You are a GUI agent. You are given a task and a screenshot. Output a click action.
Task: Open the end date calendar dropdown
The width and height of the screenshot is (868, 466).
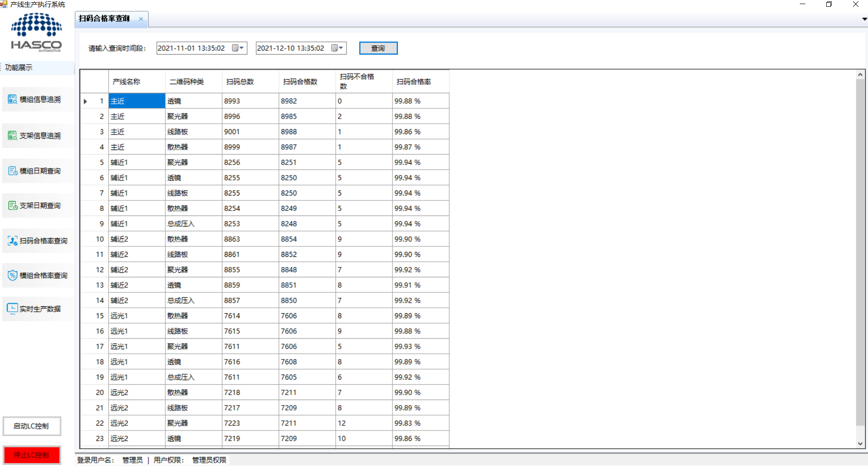[x=338, y=48]
